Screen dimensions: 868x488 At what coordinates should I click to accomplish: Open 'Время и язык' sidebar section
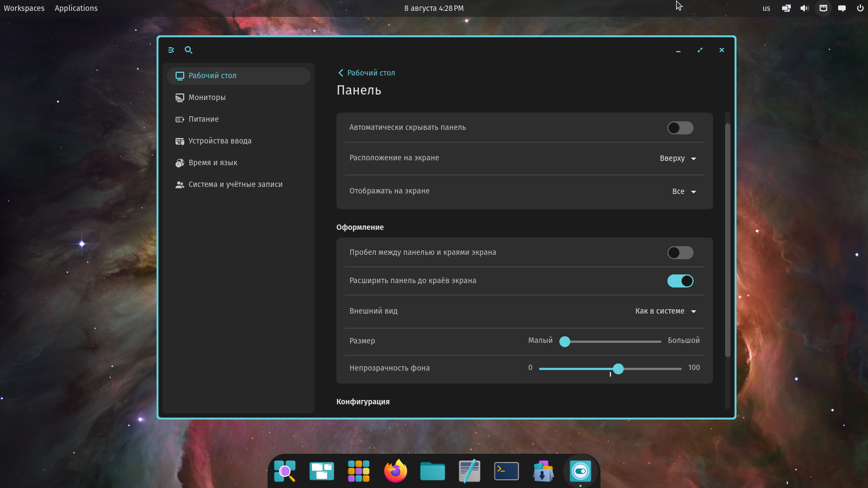212,163
